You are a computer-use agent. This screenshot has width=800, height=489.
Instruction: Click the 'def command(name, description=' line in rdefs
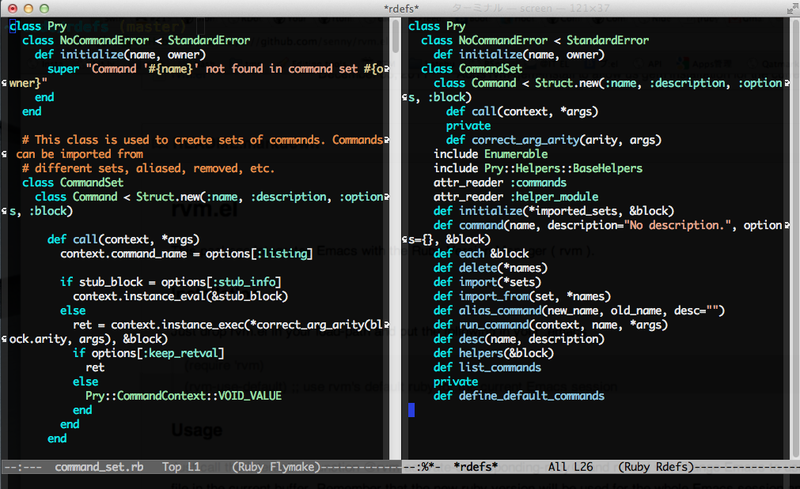click(x=608, y=225)
